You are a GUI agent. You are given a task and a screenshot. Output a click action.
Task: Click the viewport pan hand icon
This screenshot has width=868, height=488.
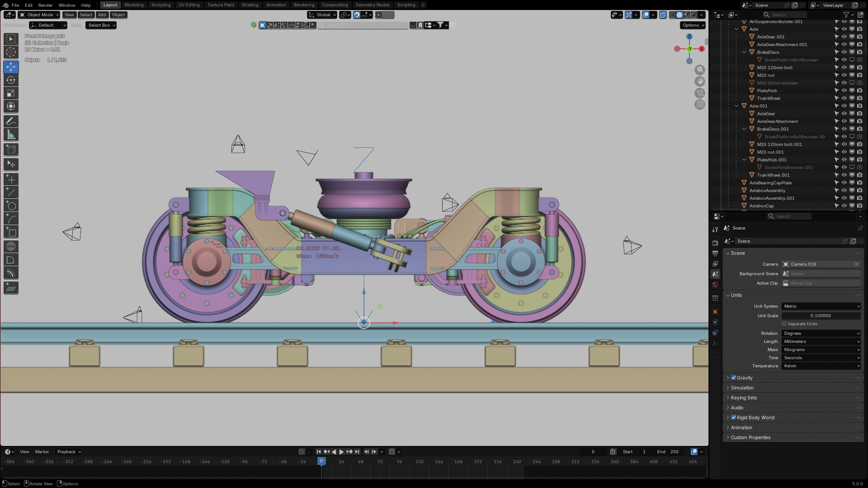click(x=700, y=81)
